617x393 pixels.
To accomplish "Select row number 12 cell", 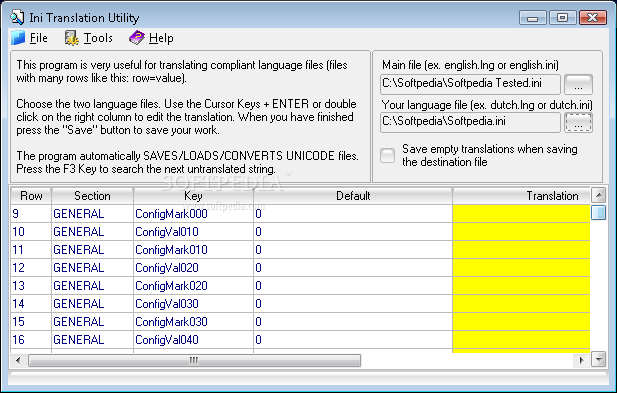I will point(31,268).
